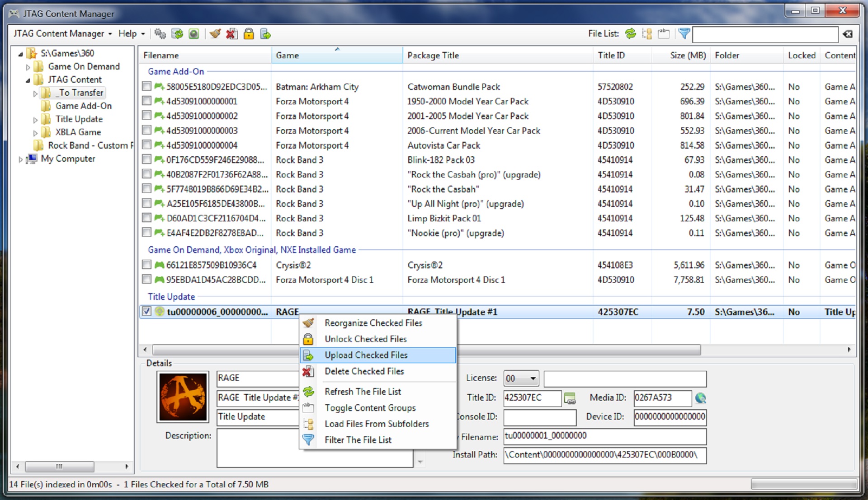The image size is (868, 500).
Task: Select Delete Checked Files menu entry
Action: click(x=364, y=371)
